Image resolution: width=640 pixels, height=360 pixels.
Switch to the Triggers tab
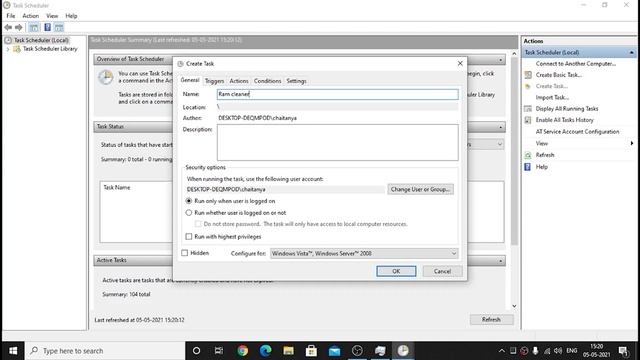214,81
